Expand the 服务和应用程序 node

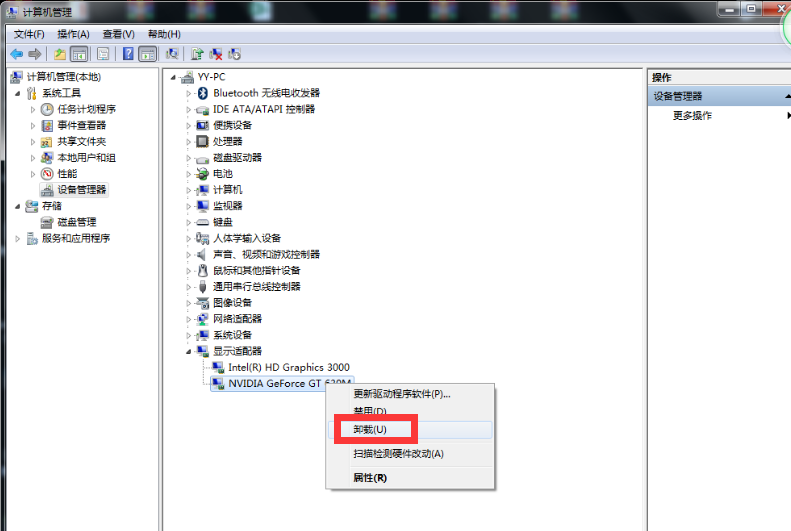pos(18,239)
